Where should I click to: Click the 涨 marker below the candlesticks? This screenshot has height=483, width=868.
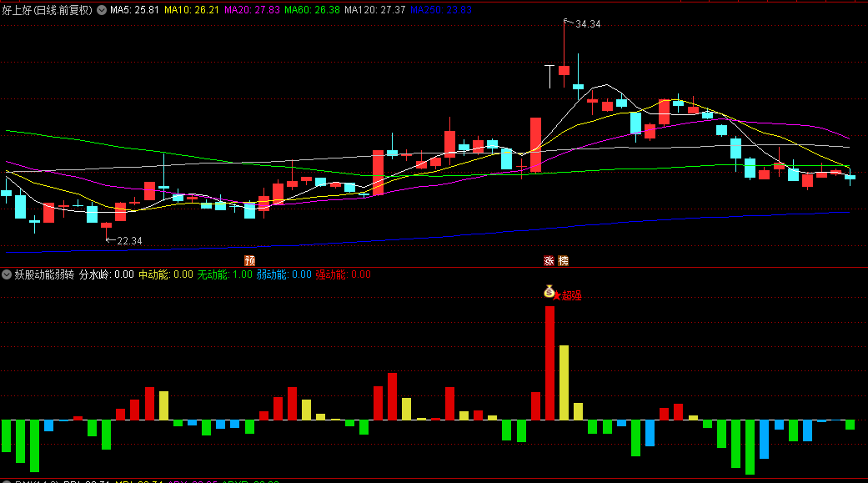(549, 260)
